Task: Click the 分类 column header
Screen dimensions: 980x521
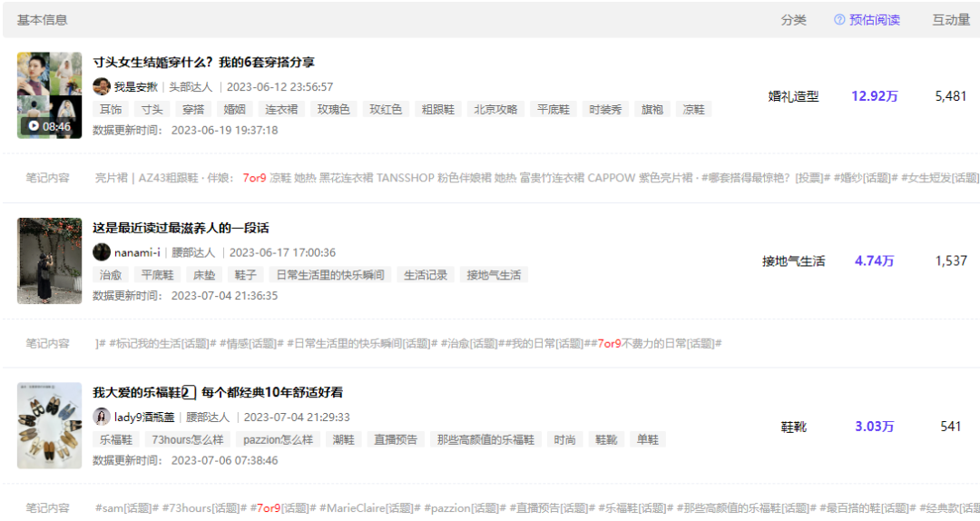Action: point(793,20)
